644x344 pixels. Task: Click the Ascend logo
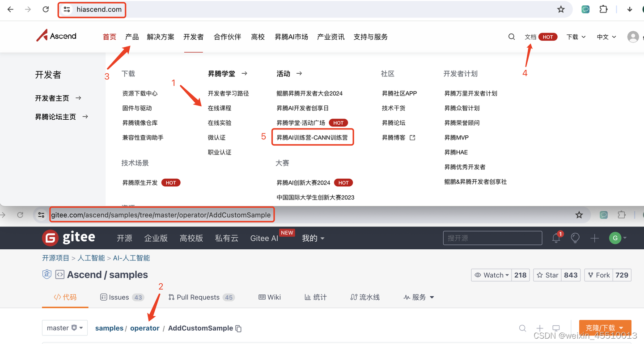[x=56, y=36]
